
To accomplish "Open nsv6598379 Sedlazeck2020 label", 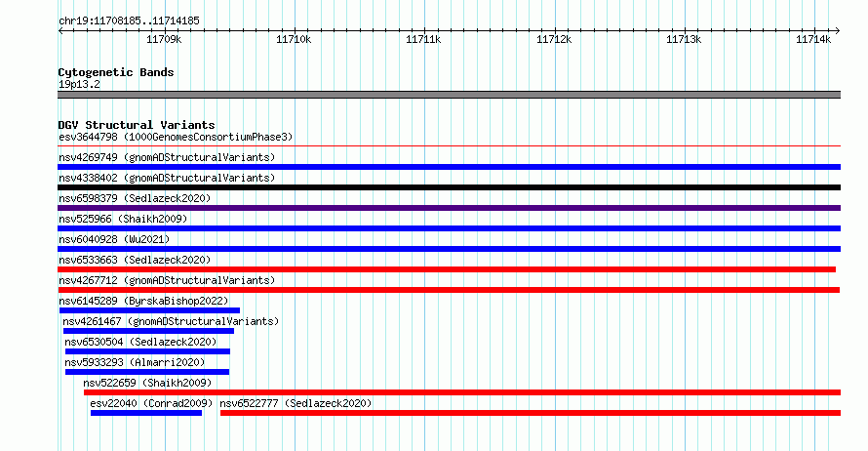I will pyautogui.click(x=135, y=198).
